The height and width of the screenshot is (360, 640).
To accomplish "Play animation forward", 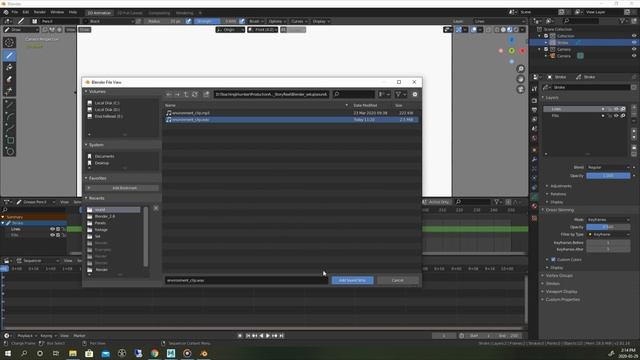I will coord(268,336).
